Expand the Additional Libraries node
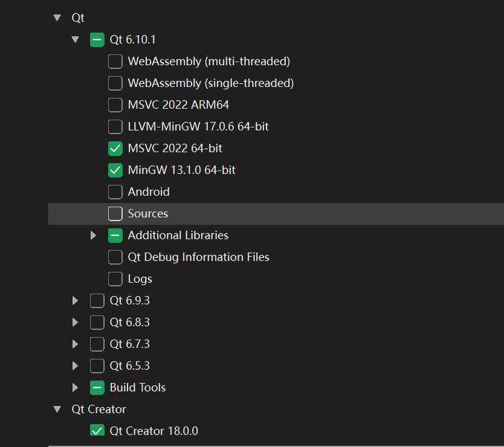The image size is (504, 447). click(x=94, y=235)
